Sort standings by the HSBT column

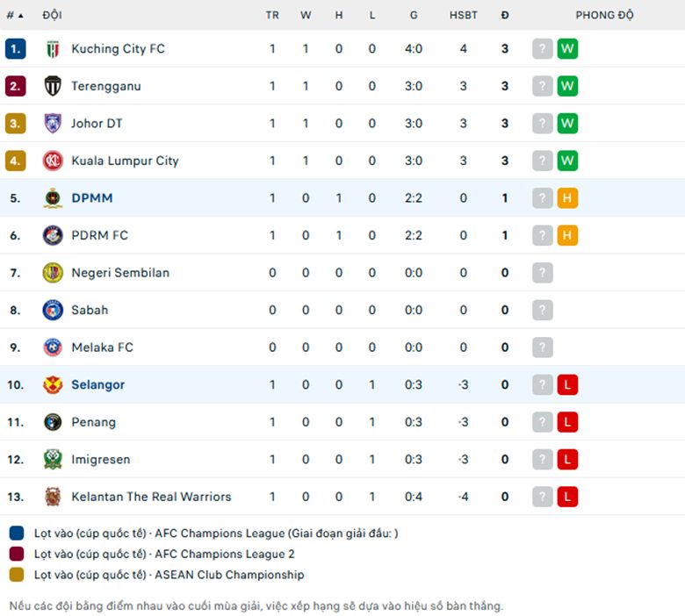coord(463,15)
